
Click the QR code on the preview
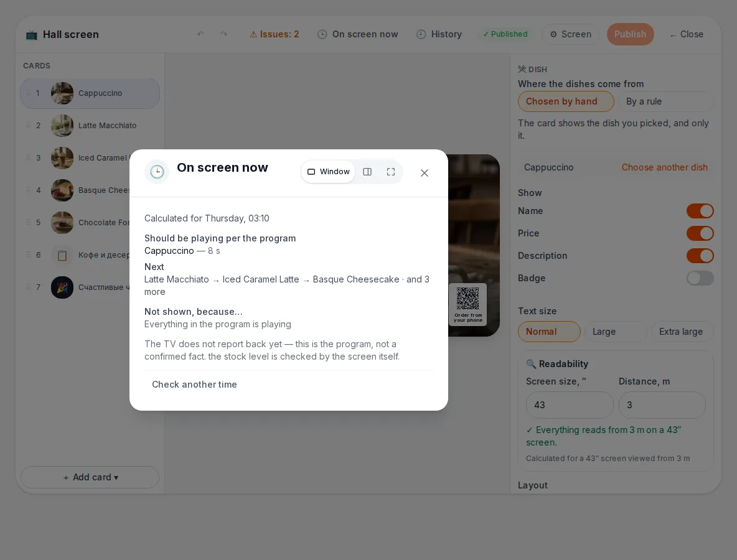pyautogui.click(x=467, y=299)
